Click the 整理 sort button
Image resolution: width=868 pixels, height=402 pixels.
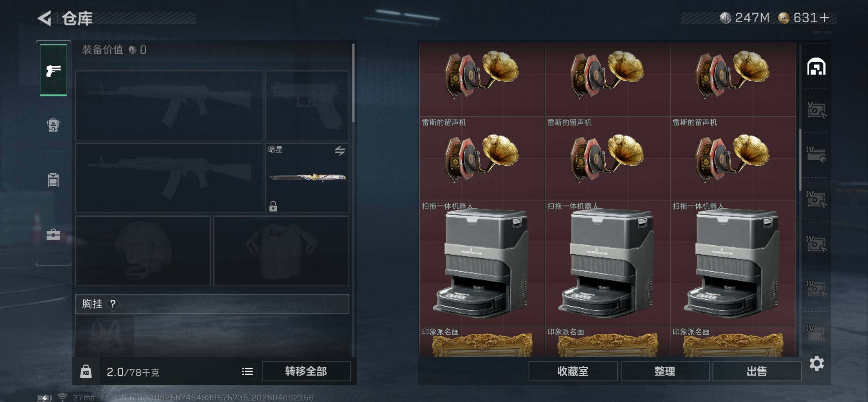click(665, 371)
